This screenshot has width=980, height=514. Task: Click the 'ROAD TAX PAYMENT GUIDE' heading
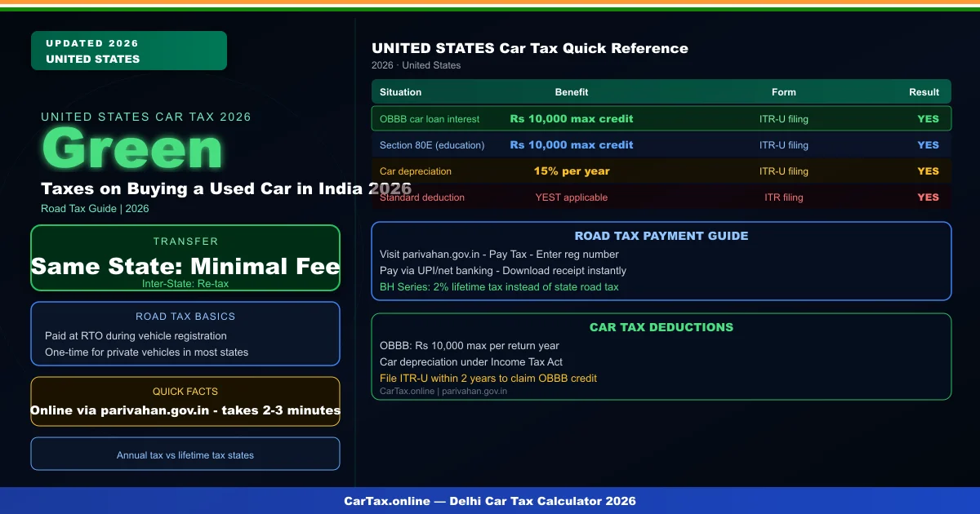coord(661,236)
